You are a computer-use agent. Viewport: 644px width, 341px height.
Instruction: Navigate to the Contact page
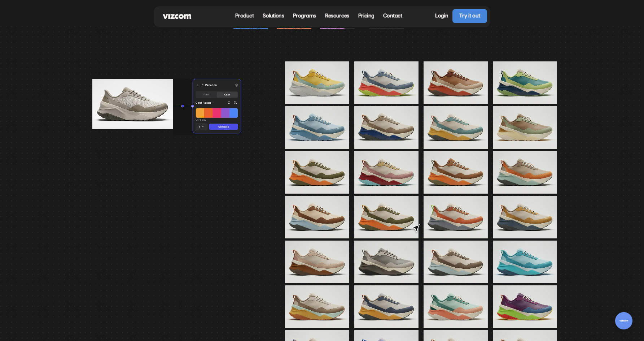(x=393, y=16)
